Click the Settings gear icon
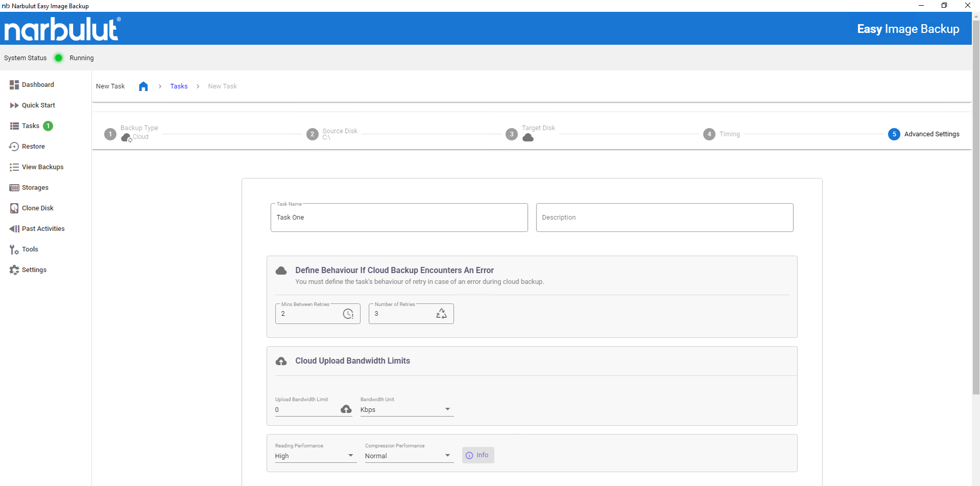The image size is (980, 486). (14, 270)
